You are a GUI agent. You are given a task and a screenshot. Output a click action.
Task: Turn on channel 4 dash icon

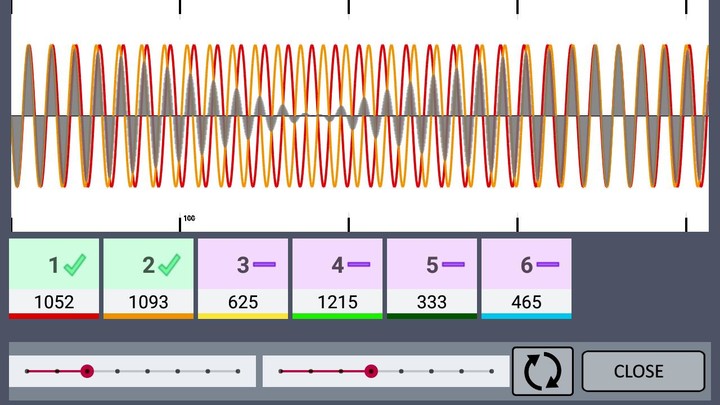point(358,265)
